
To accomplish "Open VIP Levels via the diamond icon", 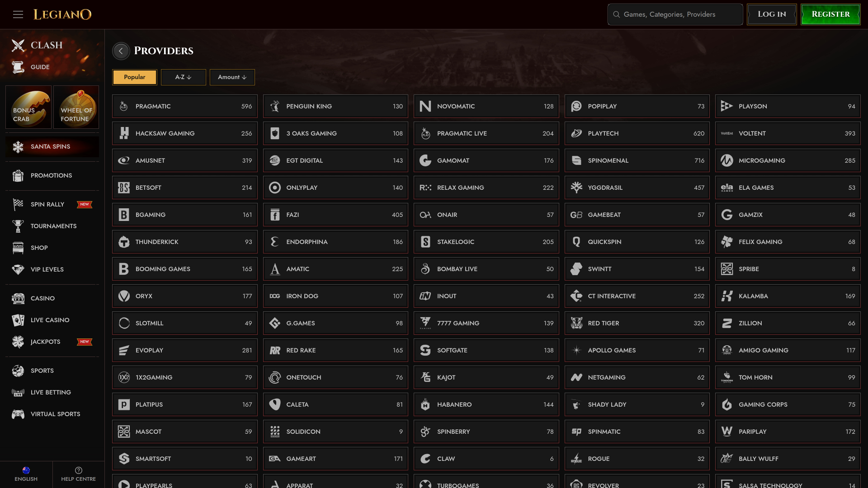I will coord(18,269).
